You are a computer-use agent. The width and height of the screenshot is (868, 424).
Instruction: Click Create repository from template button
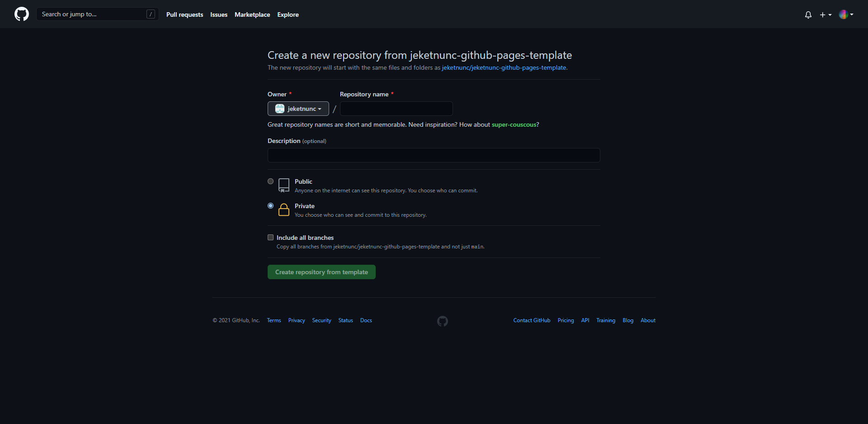[321, 272]
